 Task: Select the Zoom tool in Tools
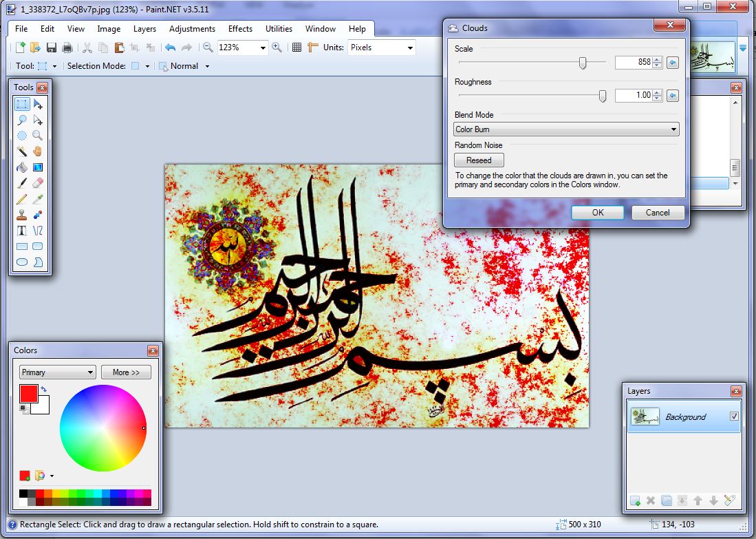tap(38, 136)
